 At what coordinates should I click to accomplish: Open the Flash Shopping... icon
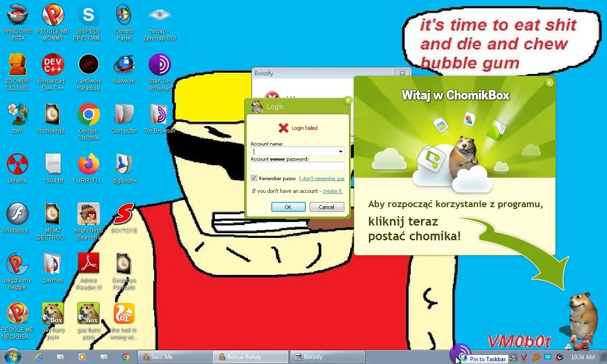click(18, 218)
